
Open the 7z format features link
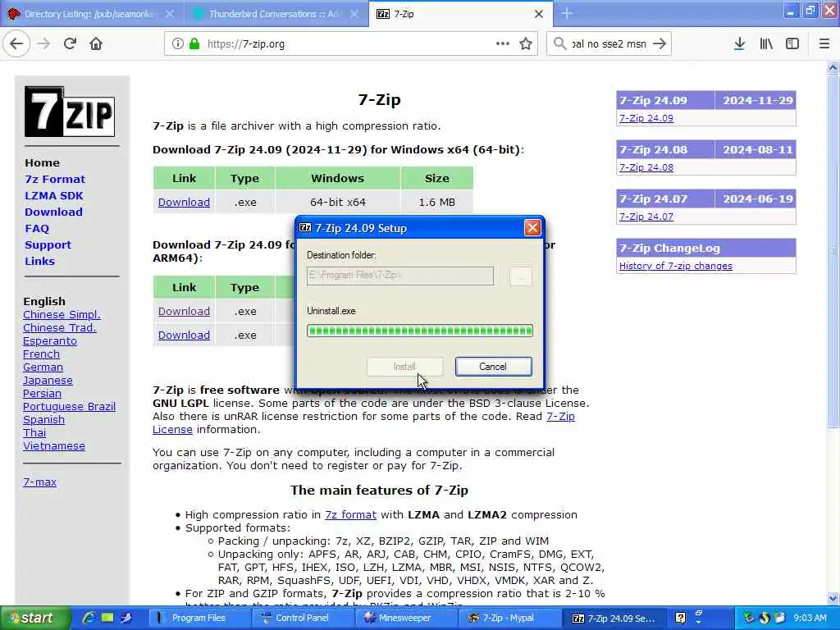coord(350,515)
